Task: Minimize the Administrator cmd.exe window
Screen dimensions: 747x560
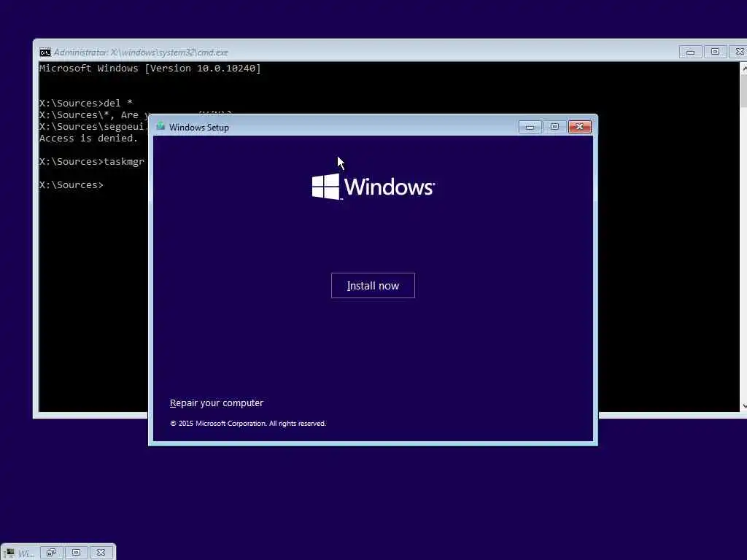Action: pyautogui.click(x=690, y=52)
